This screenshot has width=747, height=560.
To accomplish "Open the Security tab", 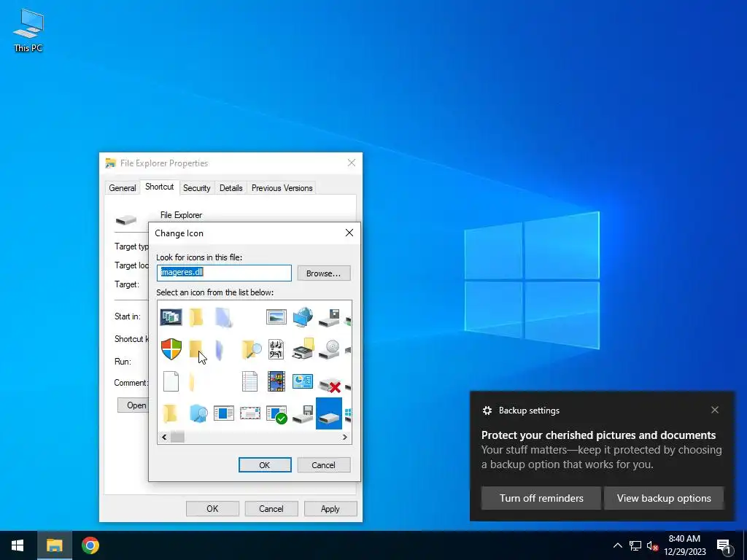I will [197, 188].
